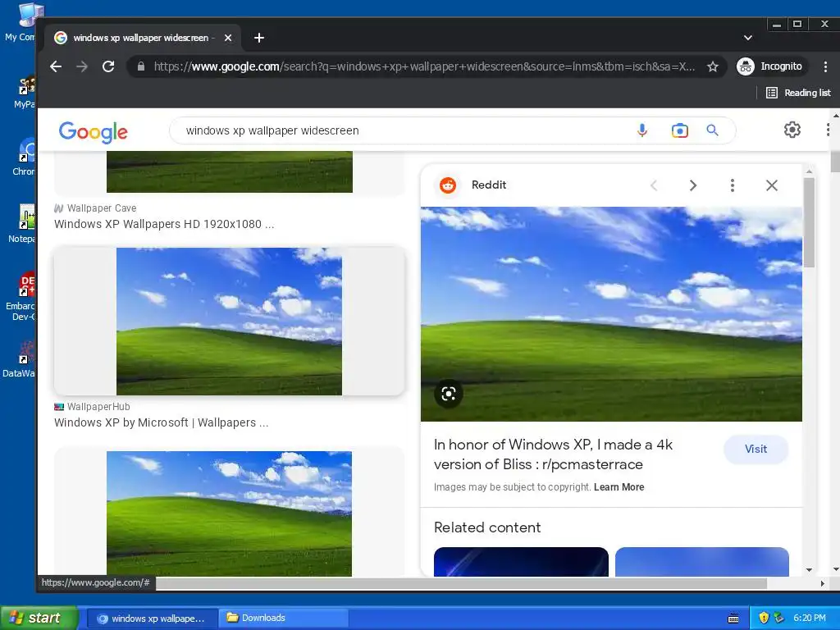Open a new tab with the plus button
This screenshot has height=630, width=840.
click(258, 38)
